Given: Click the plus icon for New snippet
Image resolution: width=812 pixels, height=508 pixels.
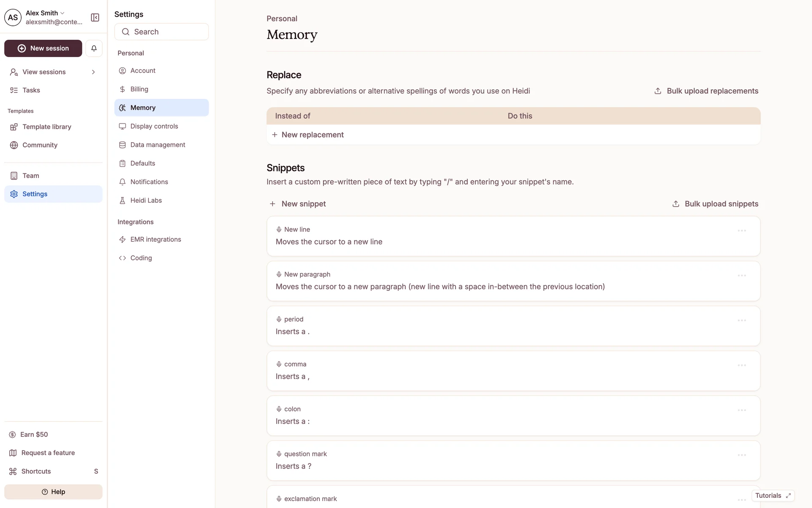Looking at the screenshot, I should pos(273,204).
